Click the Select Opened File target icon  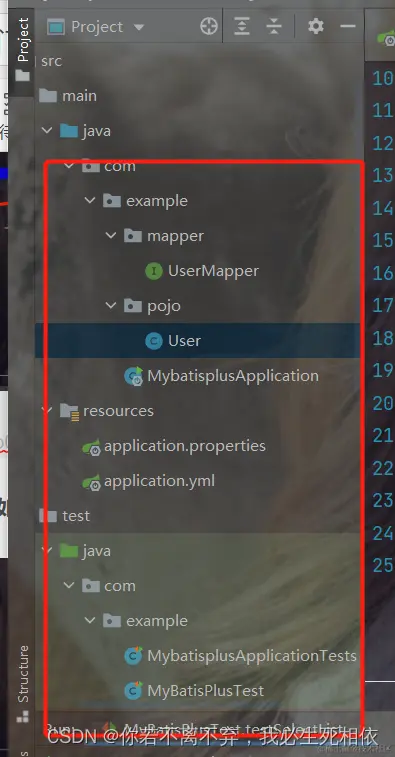(x=209, y=27)
